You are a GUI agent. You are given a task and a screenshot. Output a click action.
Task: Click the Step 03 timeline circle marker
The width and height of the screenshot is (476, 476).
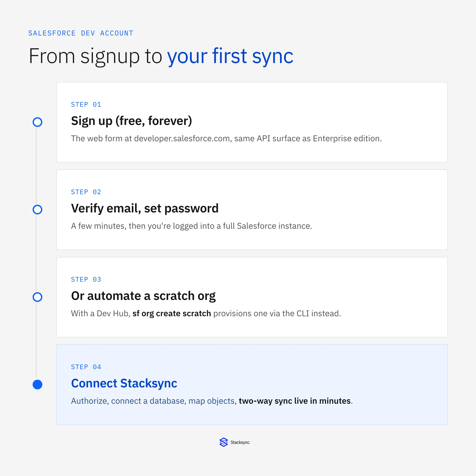point(37,297)
